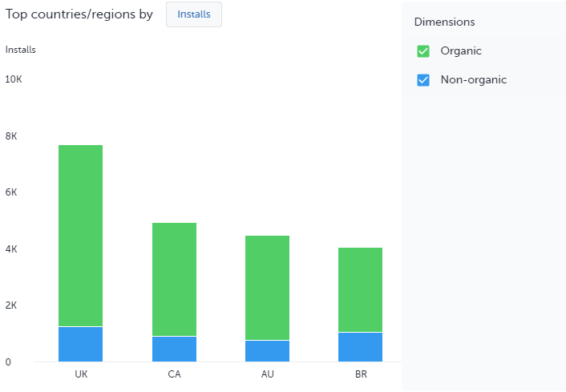
Task: Click the UK blue non-organic bar segment
Action: point(80,344)
